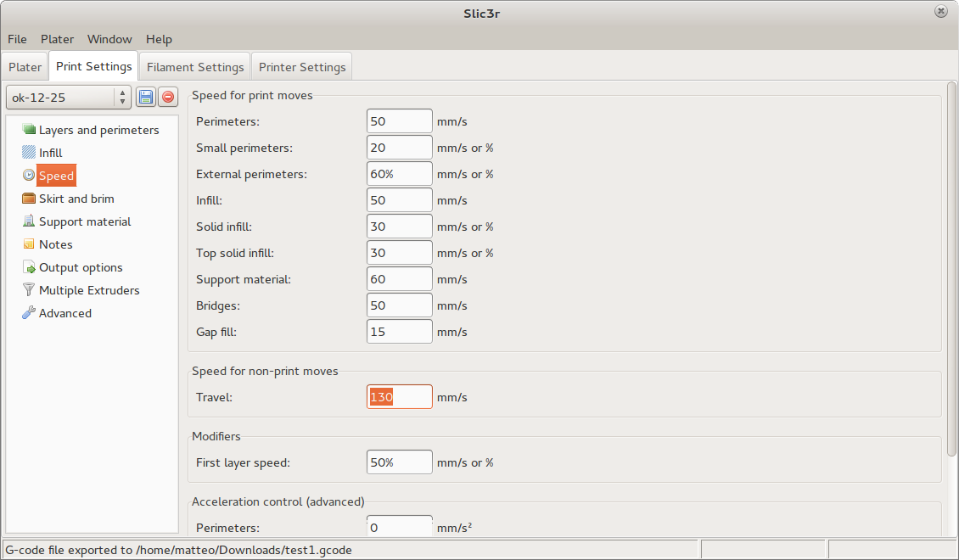Click the Support material speed field
Image resolution: width=959 pixels, height=560 pixels.
click(x=400, y=279)
